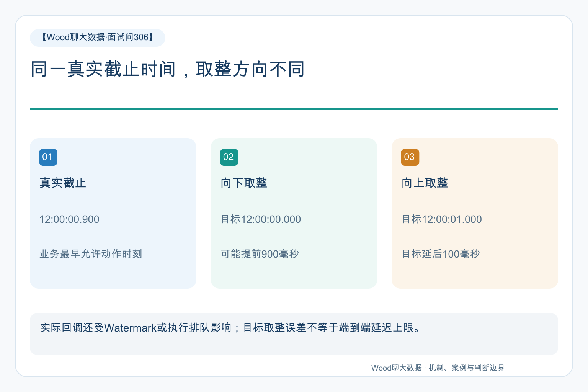Select the text 目标12:00:00.000
Image resolution: width=588 pixels, height=392 pixels.
(x=261, y=219)
